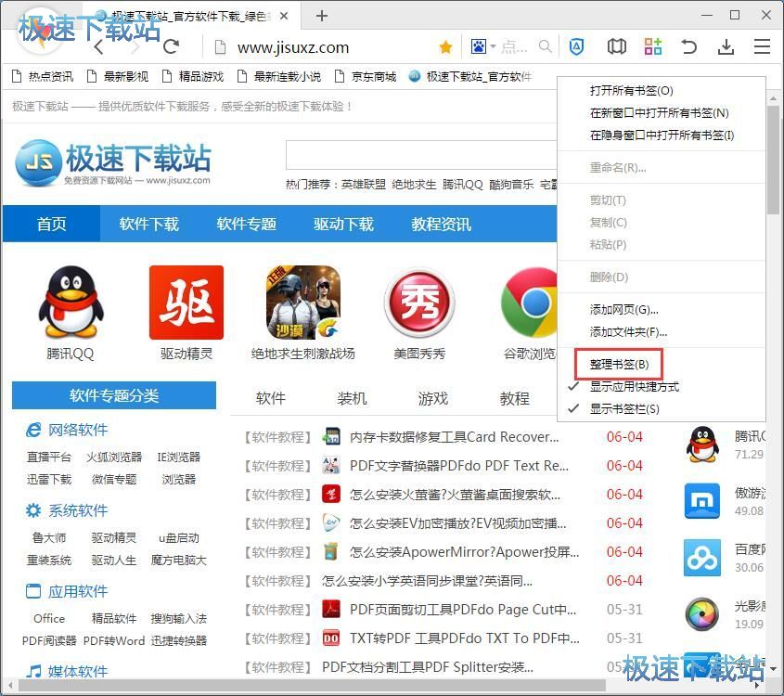784x696 pixels.
Task: Open the 腾讯QQ penguin icon
Action: (71, 302)
